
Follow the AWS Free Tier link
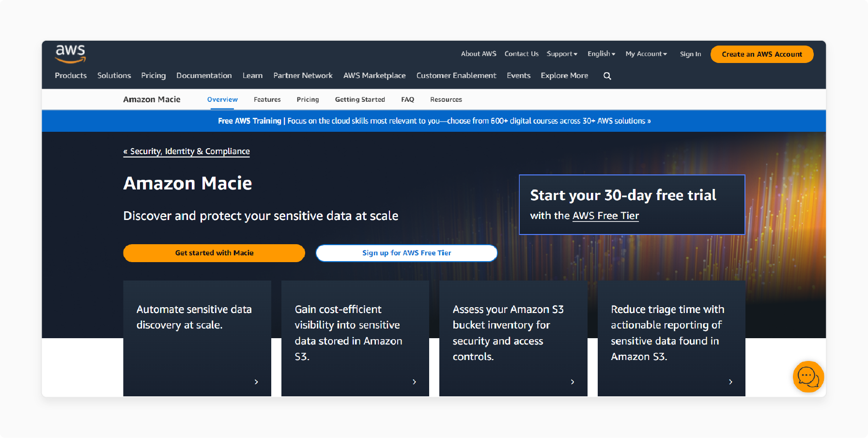pos(605,216)
